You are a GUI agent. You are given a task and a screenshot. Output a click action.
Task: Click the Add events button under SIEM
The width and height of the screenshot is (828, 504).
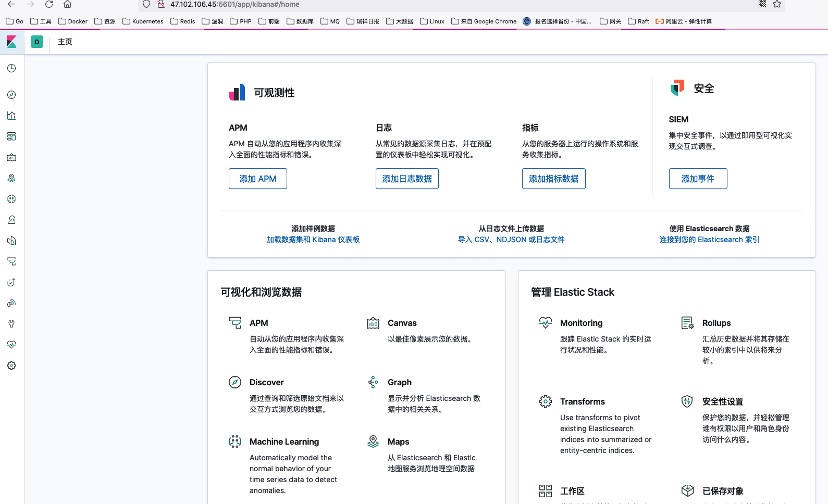[x=698, y=179]
